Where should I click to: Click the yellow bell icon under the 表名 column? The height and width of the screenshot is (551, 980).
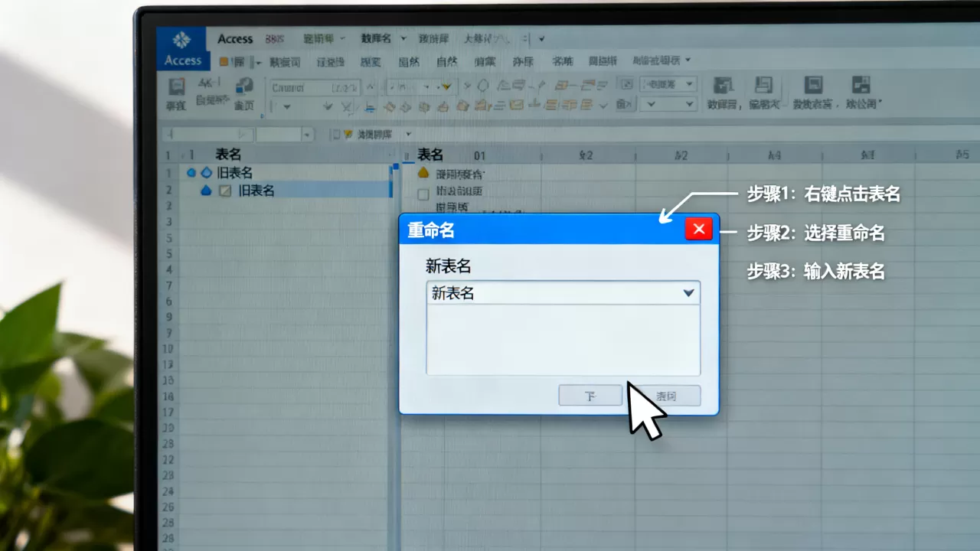click(x=423, y=174)
